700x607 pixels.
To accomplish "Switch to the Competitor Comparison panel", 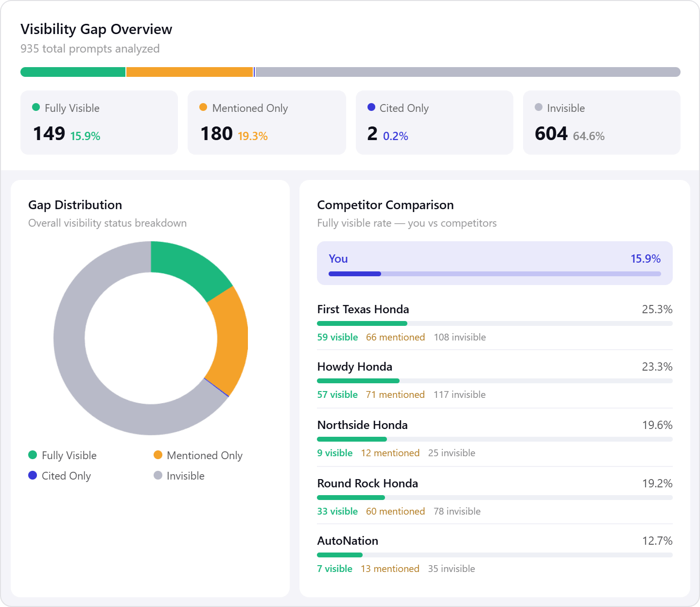I will [x=385, y=205].
